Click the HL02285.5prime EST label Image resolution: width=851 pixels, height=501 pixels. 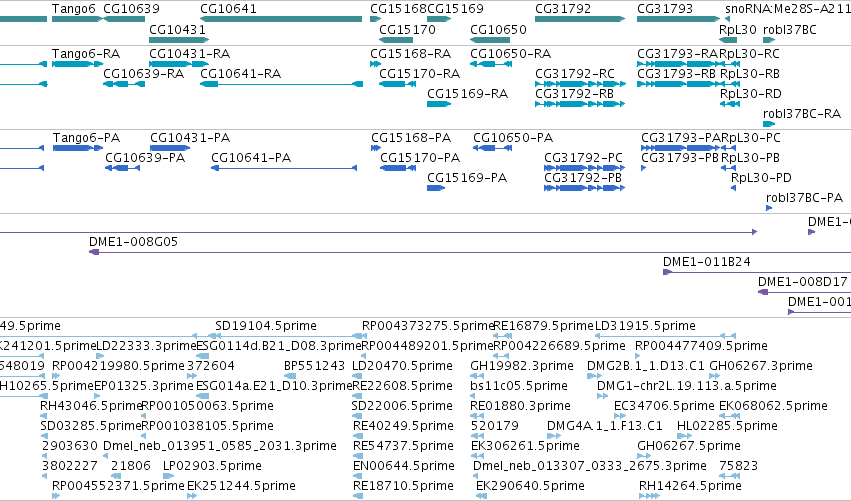(x=727, y=427)
